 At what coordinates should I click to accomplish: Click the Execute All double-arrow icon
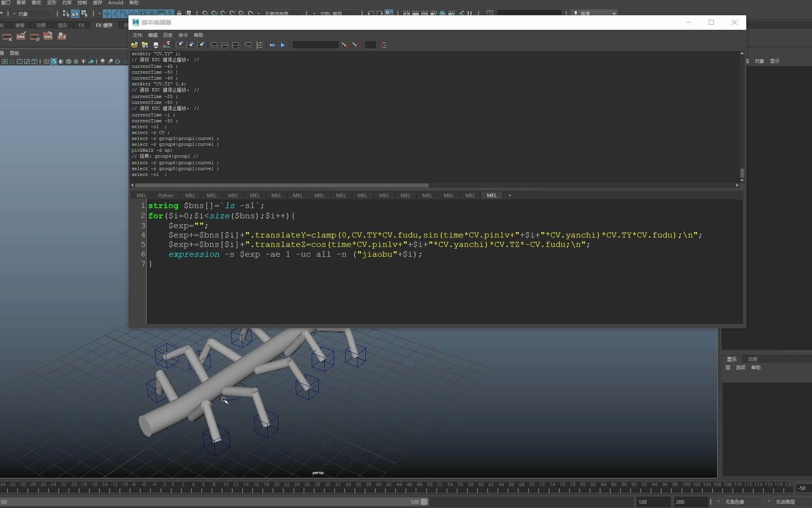pyautogui.click(x=273, y=45)
